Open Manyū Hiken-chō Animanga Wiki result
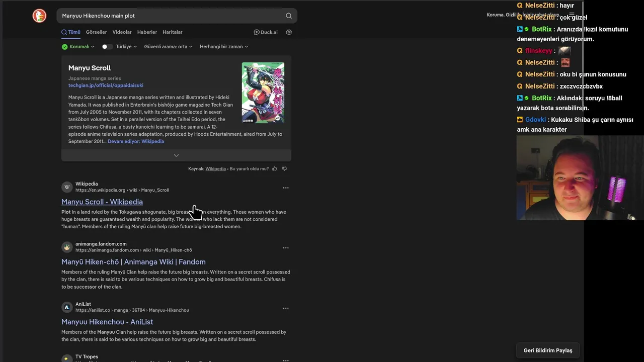Image resolution: width=644 pixels, height=362 pixels. (x=133, y=262)
